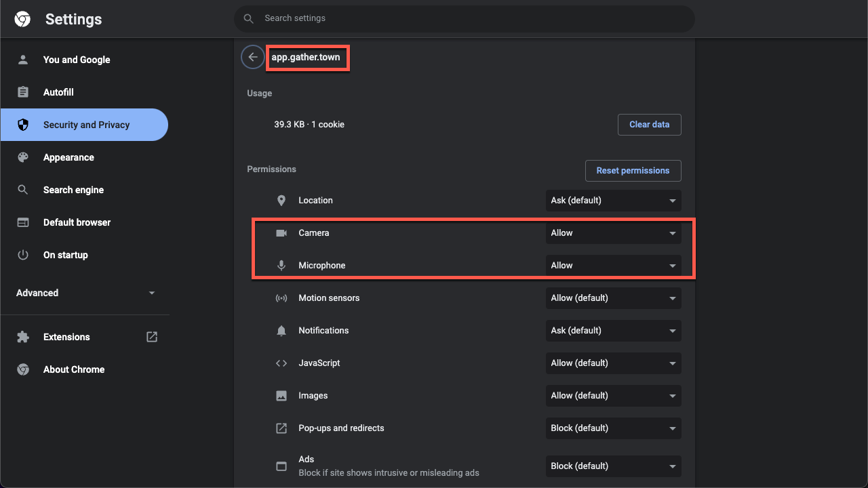The image size is (868, 488).
Task: Click the search magnifier icon in search bar
Action: (x=249, y=19)
